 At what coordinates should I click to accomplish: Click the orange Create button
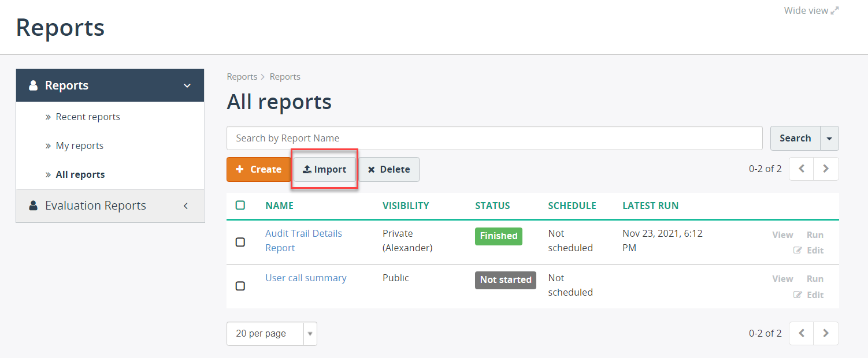[258, 169]
